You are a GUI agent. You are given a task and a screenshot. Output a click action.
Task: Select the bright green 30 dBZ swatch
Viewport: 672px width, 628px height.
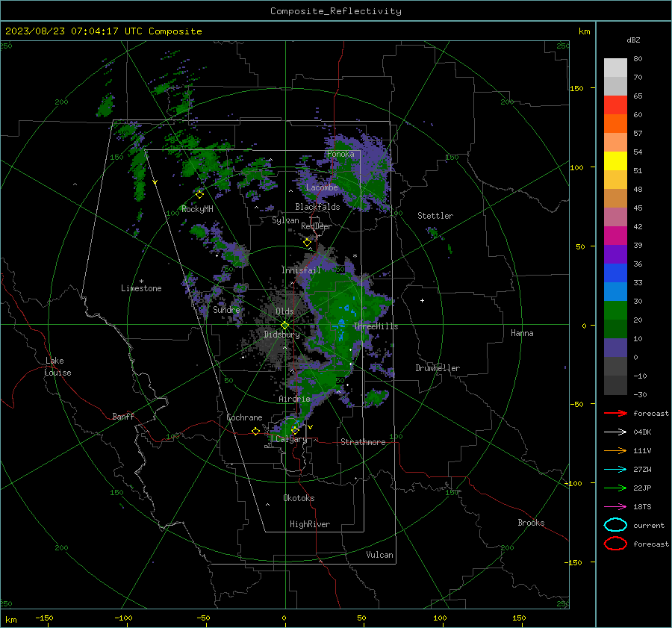tap(615, 310)
